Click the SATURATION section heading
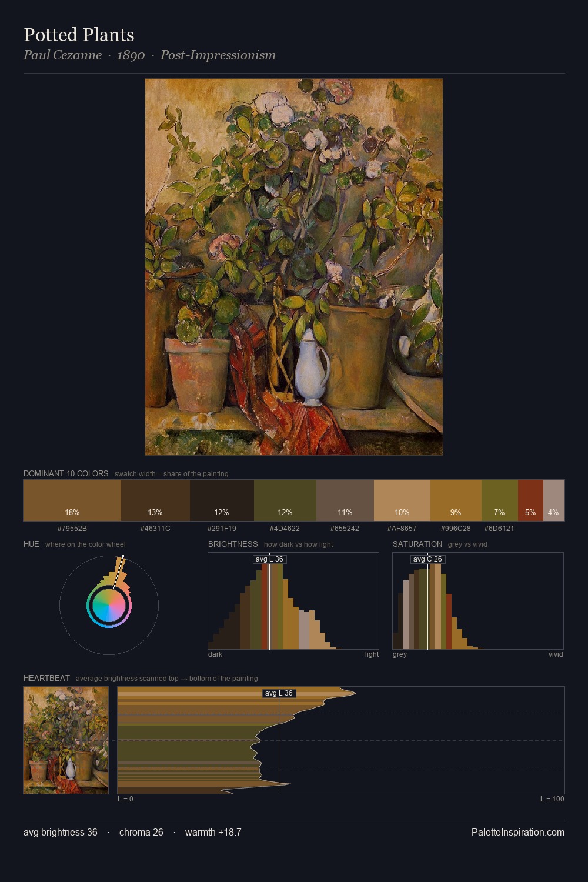Image resolution: width=588 pixels, height=882 pixels. pyautogui.click(x=417, y=544)
